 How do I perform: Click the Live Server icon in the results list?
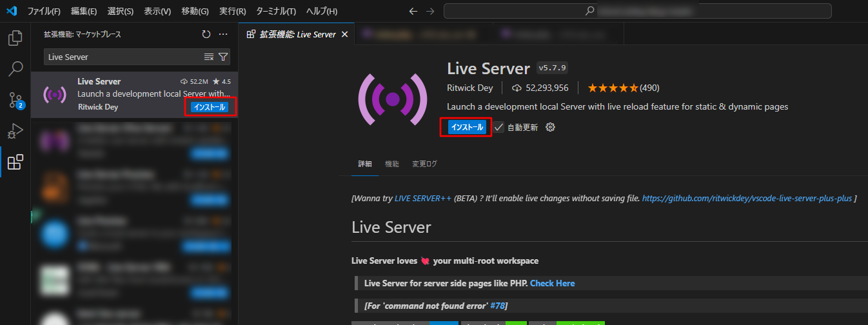55,95
